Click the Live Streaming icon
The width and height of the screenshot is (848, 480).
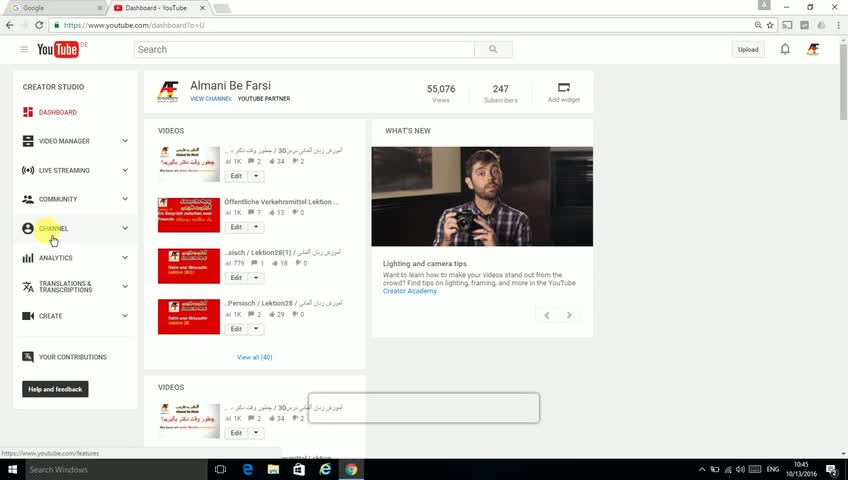click(x=28, y=170)
